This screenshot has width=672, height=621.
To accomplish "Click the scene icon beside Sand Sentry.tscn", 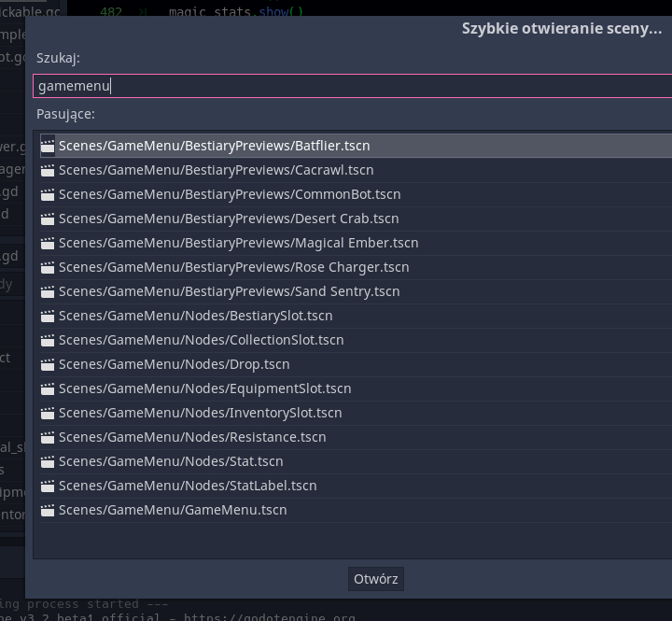I will 48,292.
